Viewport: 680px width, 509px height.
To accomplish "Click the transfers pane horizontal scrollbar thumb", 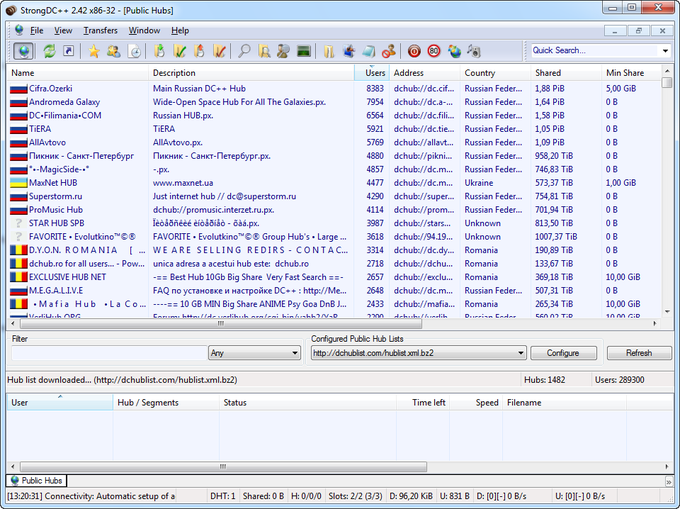I will point(223,467).
